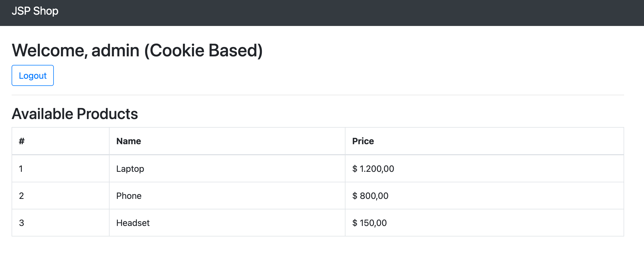Click the (Cookie Based) text in heading
Image resolution: width=644 pixels, height=258 pixels.
(x=204, y=51)
